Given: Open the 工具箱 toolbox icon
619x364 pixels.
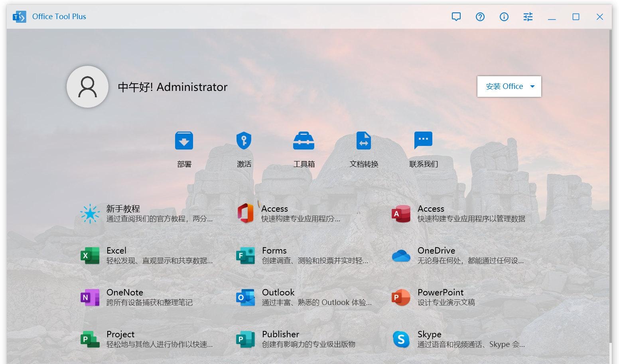Looking at the screenshot, I should pyautogui.click(x=304, y=141).
